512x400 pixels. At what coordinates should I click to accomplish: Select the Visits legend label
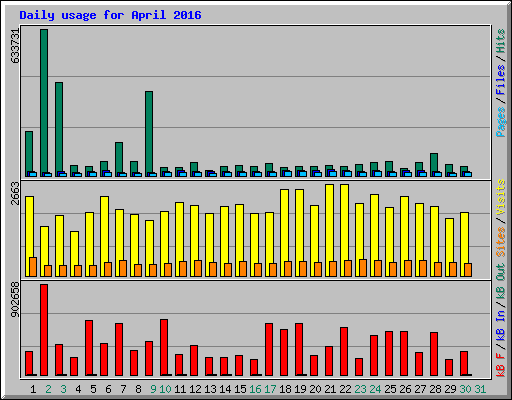(500, 198)
